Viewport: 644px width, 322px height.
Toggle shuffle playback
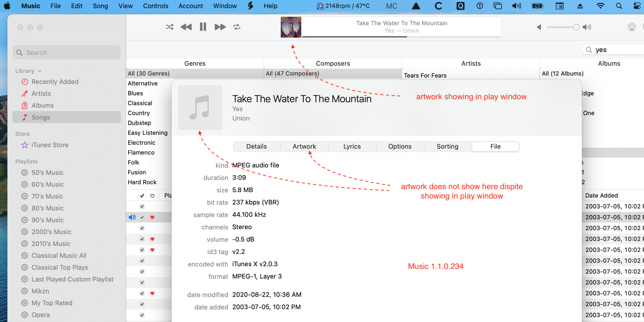[170, 27]
